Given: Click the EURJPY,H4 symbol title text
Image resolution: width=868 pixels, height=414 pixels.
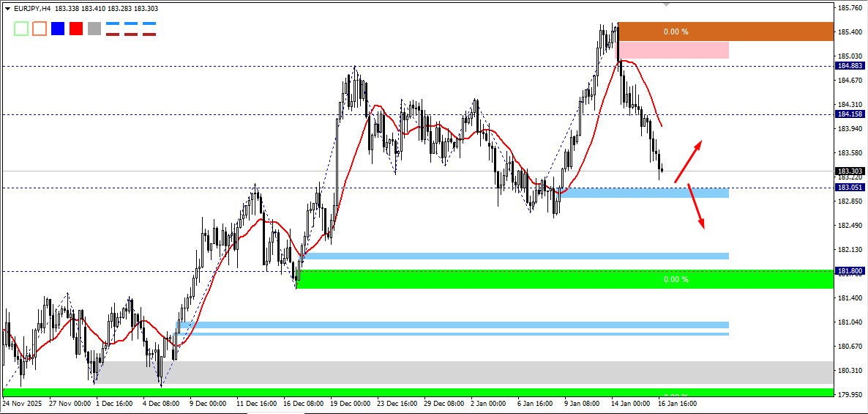Looking at the screenshot, I should (32, 8).
